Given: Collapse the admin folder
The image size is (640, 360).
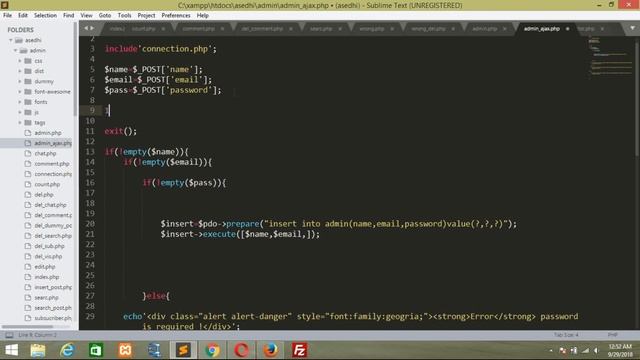Looking at the screenshot, I should point(16,51).
